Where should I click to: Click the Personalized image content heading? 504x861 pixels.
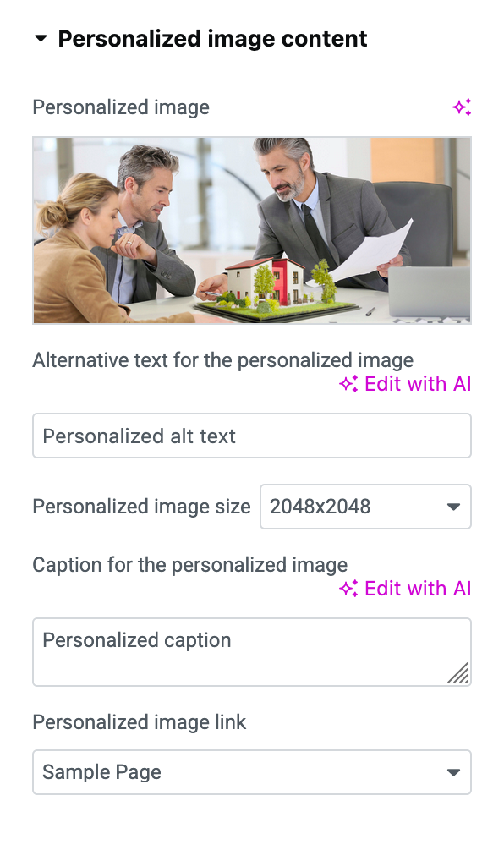point(212,39)
